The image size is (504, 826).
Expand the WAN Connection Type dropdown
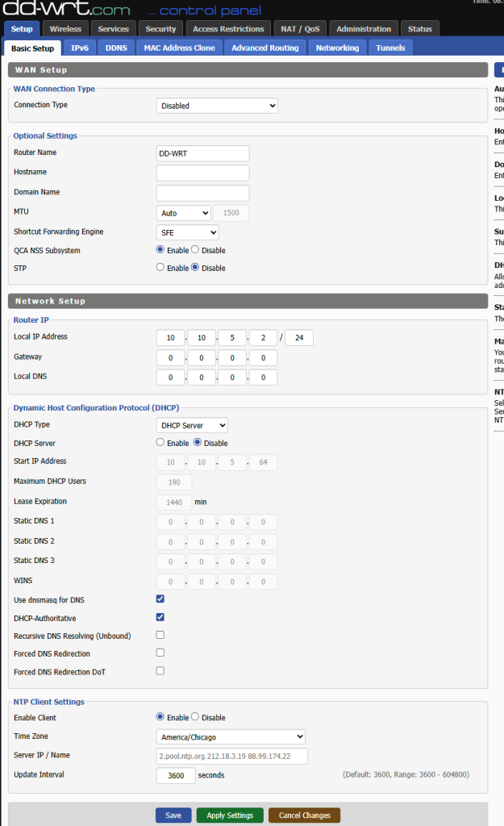coord(216,106)
